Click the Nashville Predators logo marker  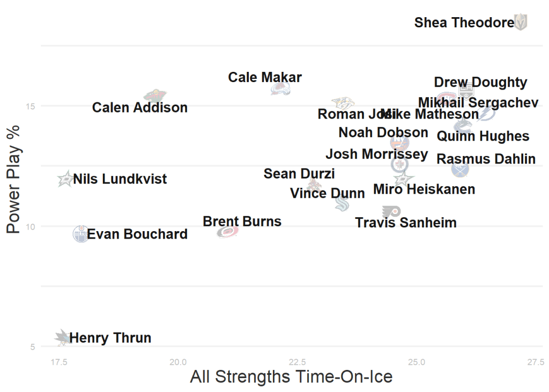[x=343, y=103]
